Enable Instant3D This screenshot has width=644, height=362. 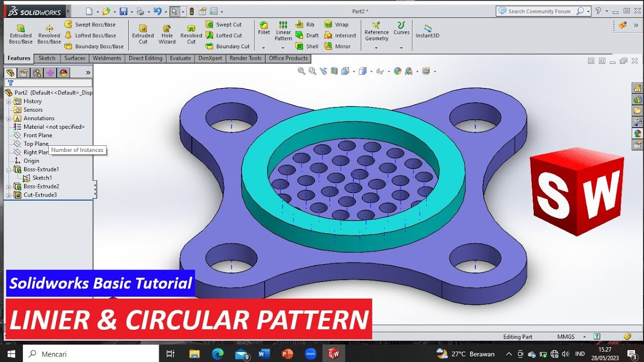coord(427,31)
